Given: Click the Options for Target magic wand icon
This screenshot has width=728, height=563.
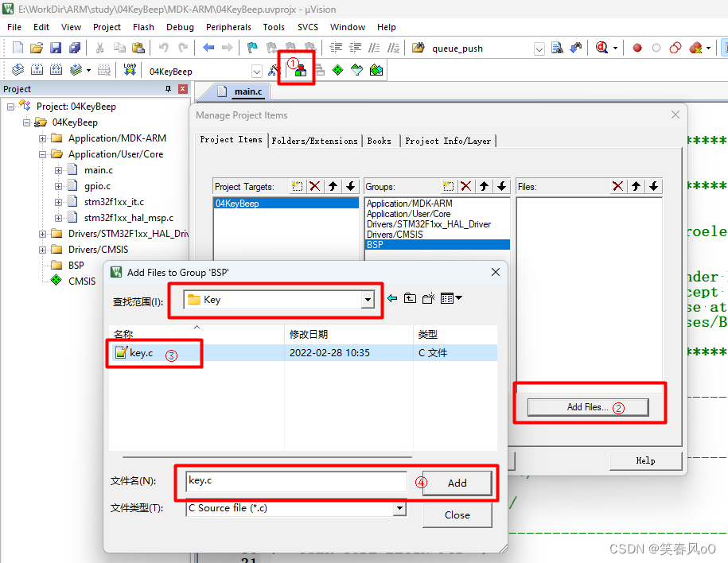Looking at the screenshot, I should tap(274, 71).
